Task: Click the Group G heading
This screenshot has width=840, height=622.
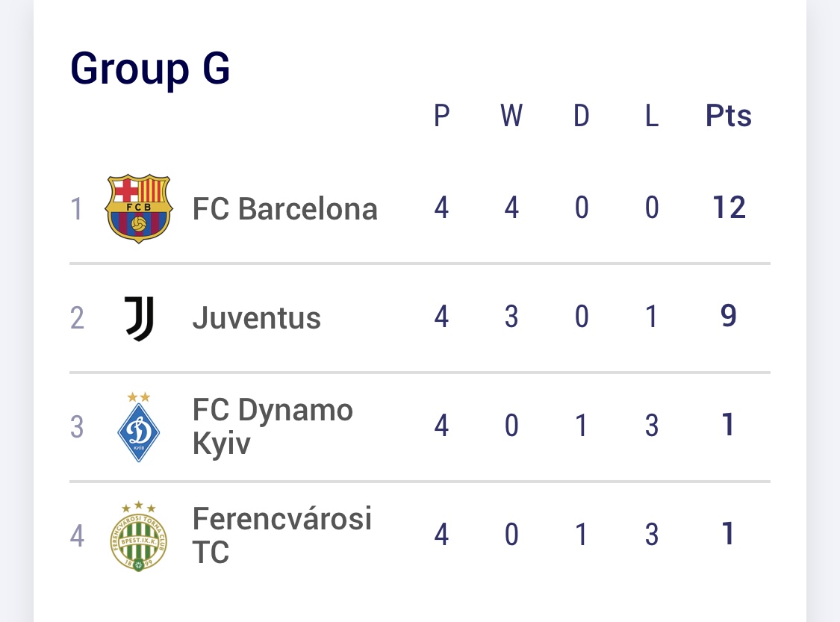Action: pyautogui.click(x=150, y=69)
